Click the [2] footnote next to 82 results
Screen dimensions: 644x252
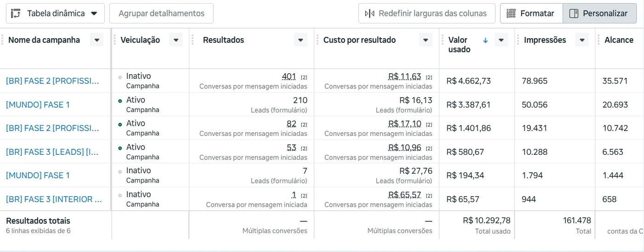tap(304, 125)
